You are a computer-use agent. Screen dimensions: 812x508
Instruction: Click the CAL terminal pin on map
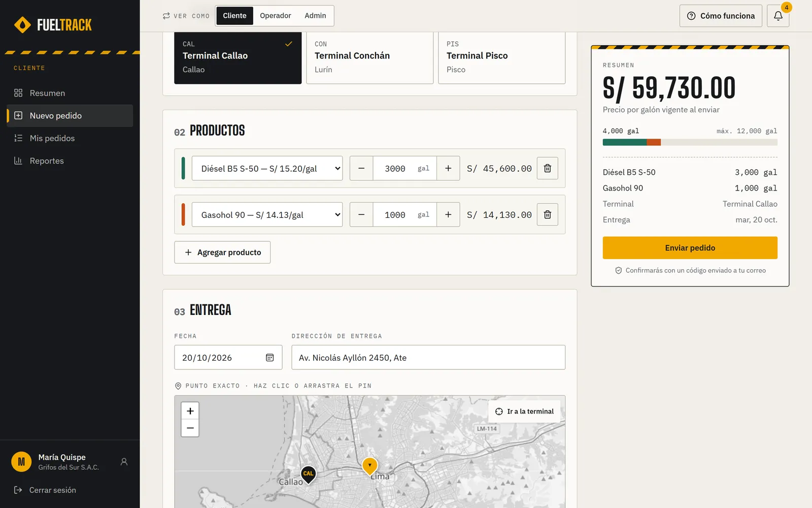coord(308,474)
